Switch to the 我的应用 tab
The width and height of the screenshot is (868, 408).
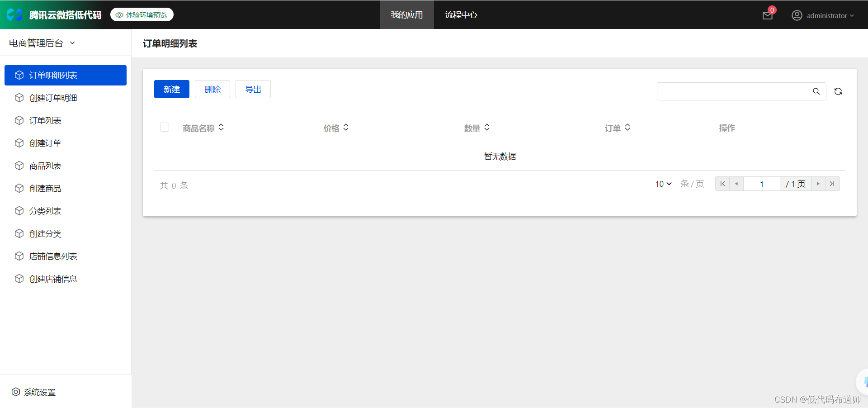coord(407,14)
